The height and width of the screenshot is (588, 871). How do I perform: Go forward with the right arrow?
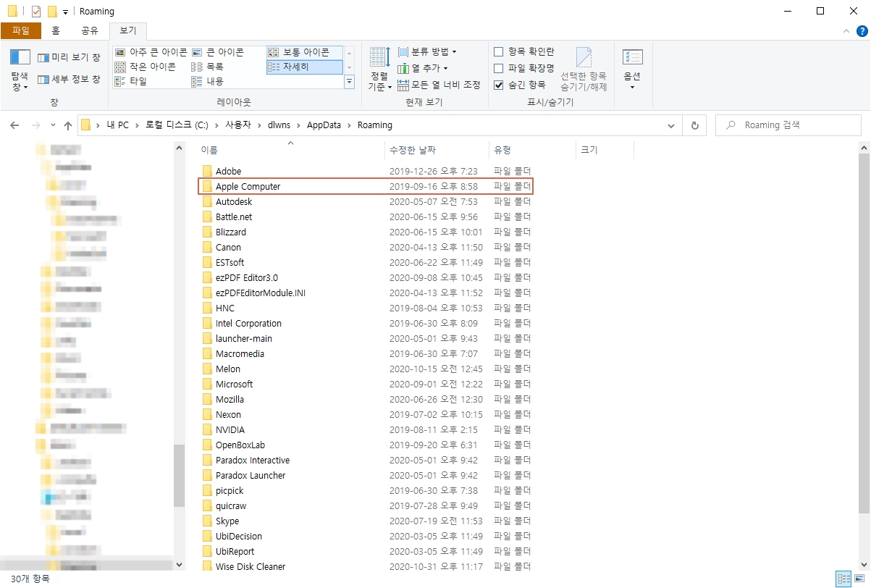[x=35, y=125]
